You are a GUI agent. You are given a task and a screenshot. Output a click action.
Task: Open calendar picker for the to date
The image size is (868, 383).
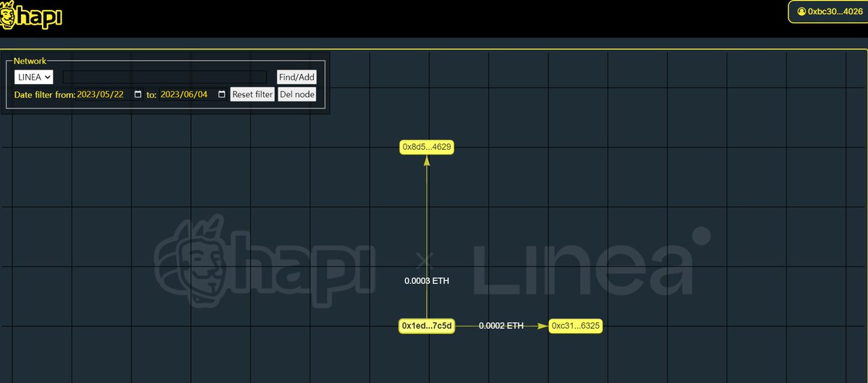click(x=221, y=95)
